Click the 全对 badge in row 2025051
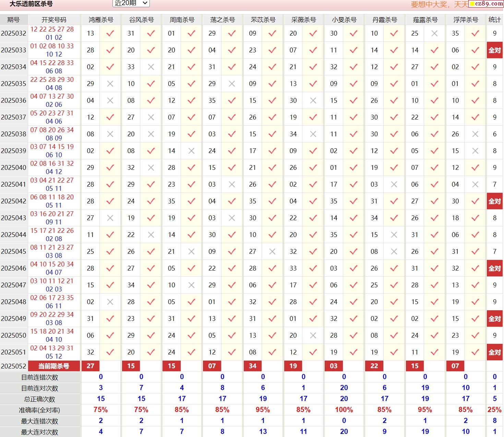Viewport: 504px width, 437px height. click(495, 352)
